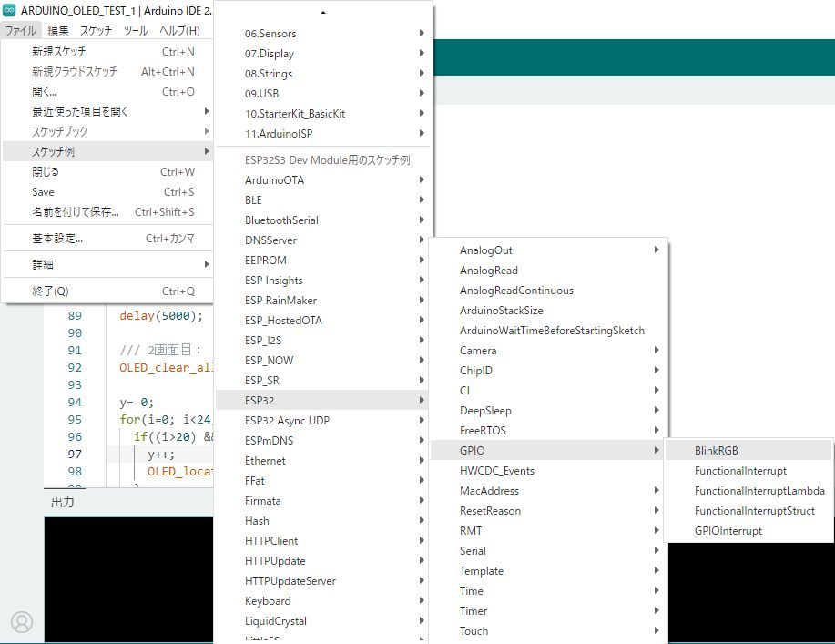Image resolution: width=835 pixels, height=644 pixels.
Task: Select FunctionalInterruptLambda example
Action: (759, 491)
